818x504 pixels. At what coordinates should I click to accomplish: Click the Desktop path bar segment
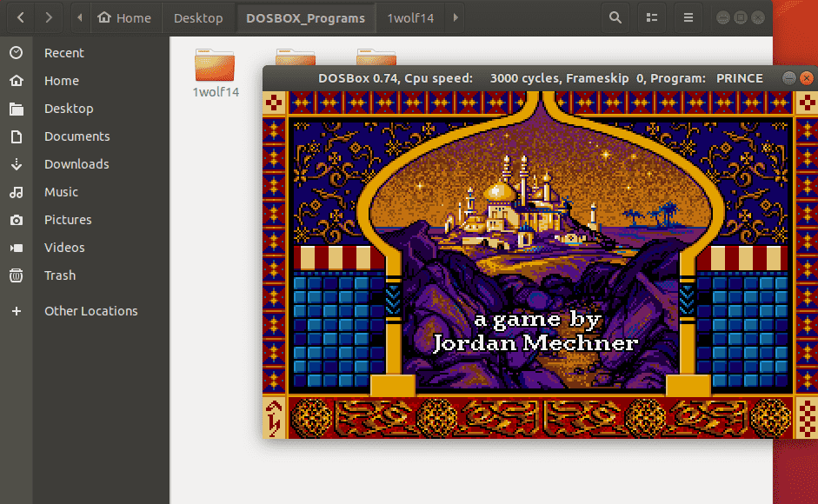[198, 17]
